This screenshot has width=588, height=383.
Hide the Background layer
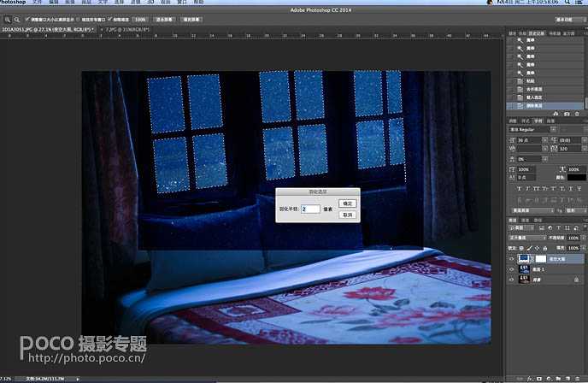[512, 280]
